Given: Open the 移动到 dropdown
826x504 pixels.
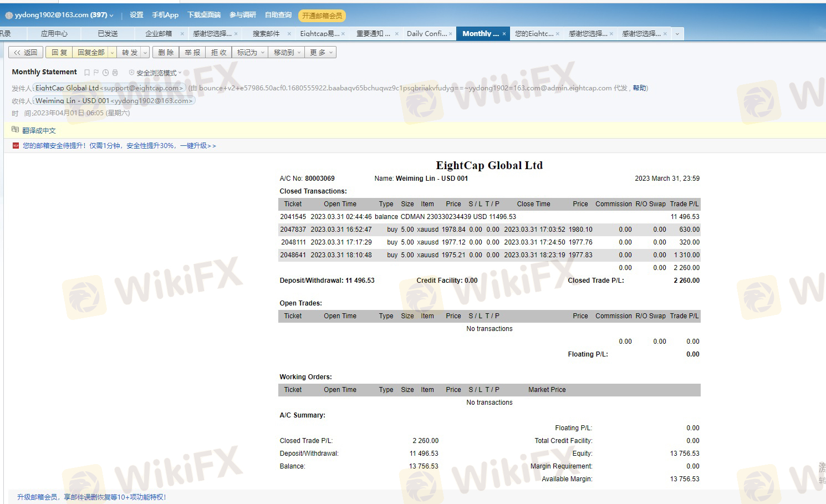Looking at the screenshot, I should (287, 53).
